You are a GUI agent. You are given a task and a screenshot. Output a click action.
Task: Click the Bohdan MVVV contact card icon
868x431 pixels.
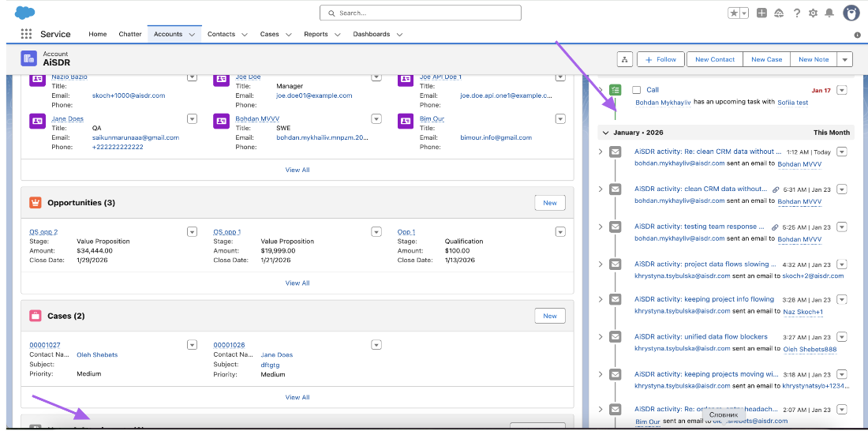pyautogui.click(x=222, y=121)
